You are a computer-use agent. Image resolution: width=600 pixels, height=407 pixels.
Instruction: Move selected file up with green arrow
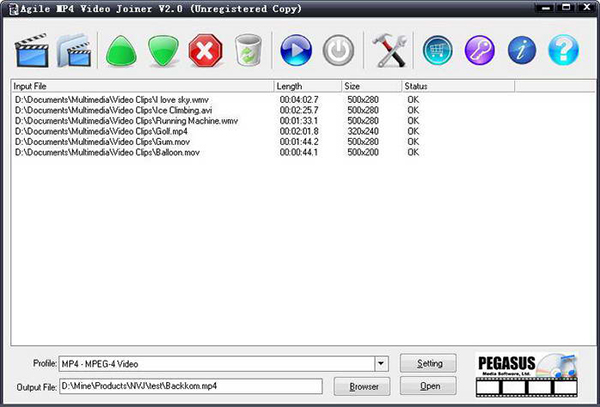pos(120,49)
